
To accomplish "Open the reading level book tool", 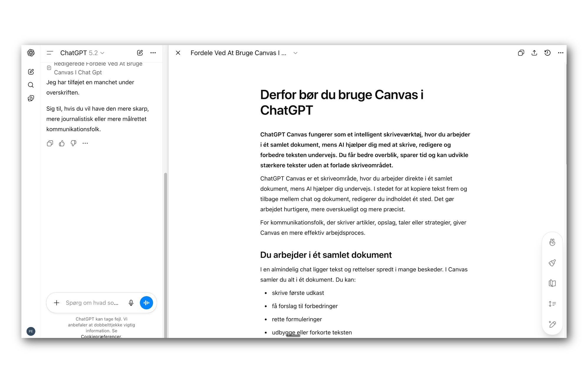I will pos(552,283).
